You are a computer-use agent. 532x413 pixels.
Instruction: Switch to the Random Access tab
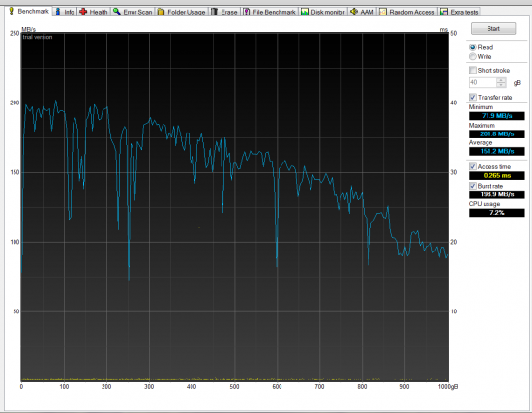407,12
